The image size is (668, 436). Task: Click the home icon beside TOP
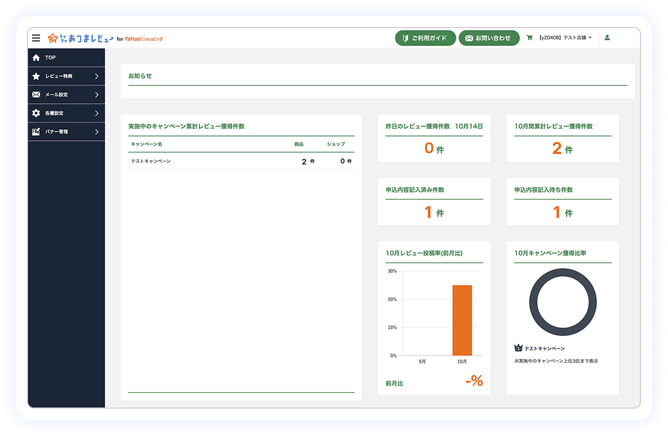[x=36, y=57]
